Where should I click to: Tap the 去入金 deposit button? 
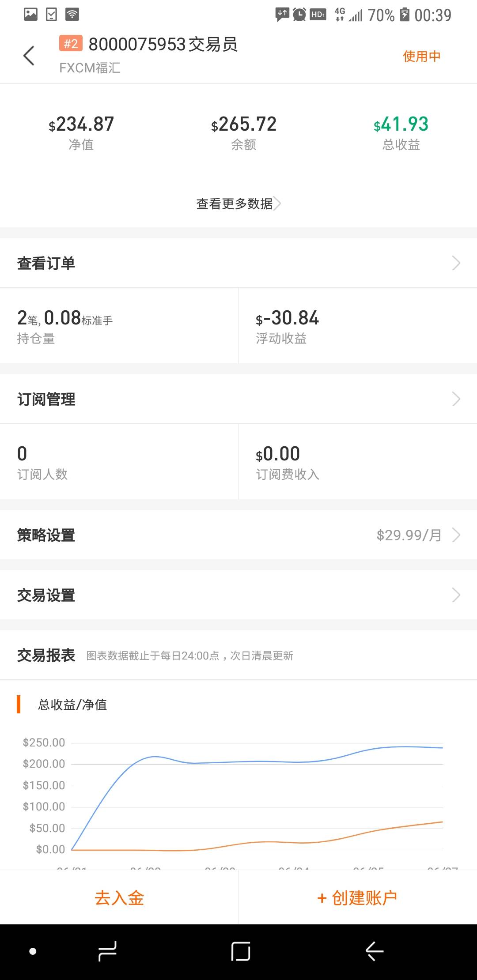pyautogui.click(x=119, y=897)
